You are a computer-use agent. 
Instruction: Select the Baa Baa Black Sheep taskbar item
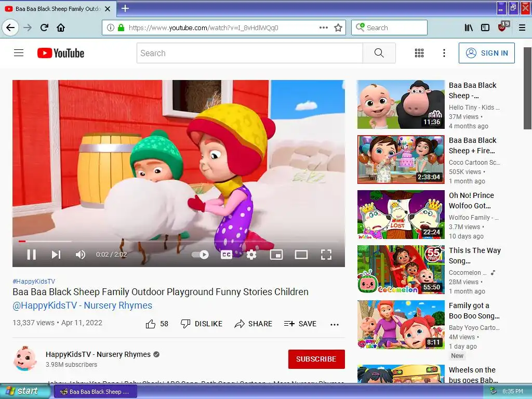[x=96, y=392]
